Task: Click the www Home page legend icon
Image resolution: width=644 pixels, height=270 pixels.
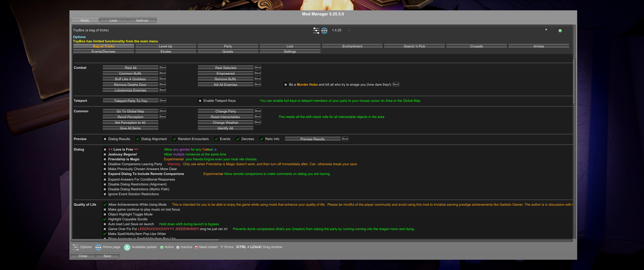Action: [98, 247]
